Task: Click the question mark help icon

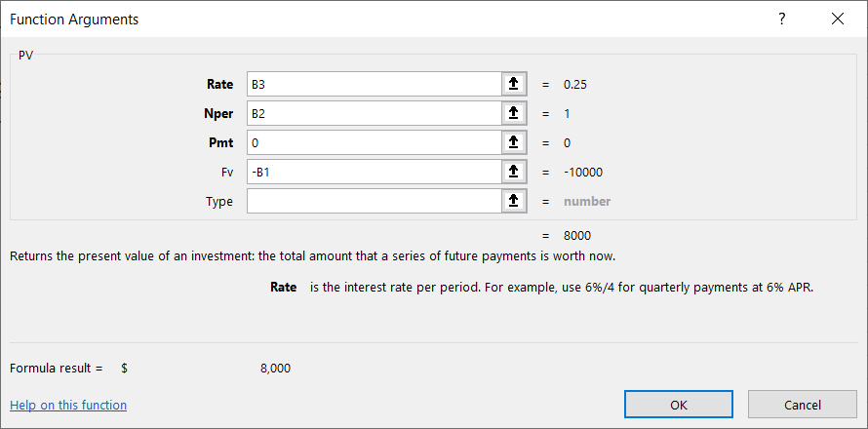Action: [x=781, y=19]
